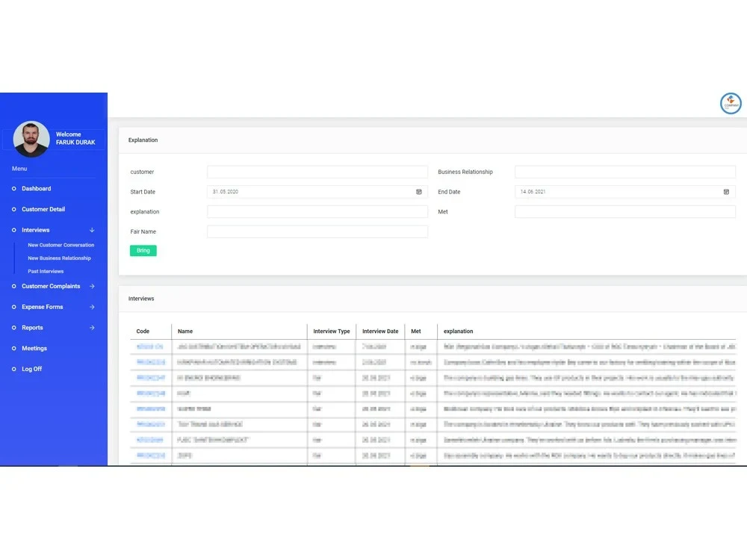
Task: Focus the customer input field
Action: tap(317, 172)
